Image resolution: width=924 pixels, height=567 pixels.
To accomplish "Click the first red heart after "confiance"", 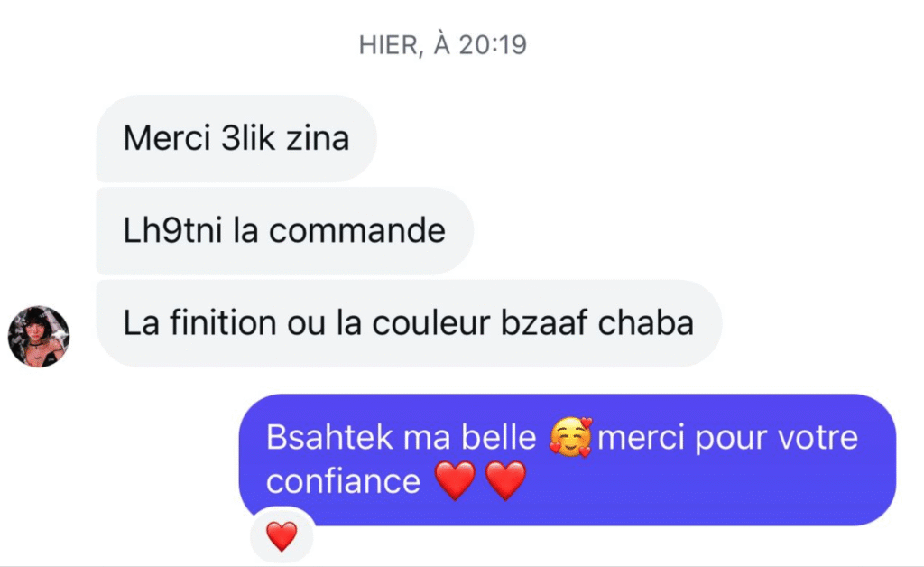I will [x=455, y=480].
